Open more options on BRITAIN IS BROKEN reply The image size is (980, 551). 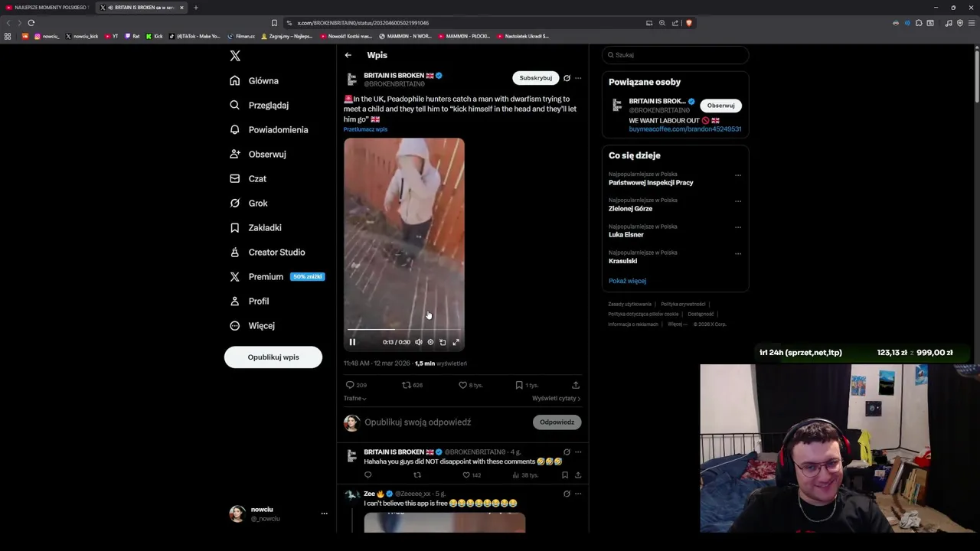pyautogui.click(x=578, y=452)
